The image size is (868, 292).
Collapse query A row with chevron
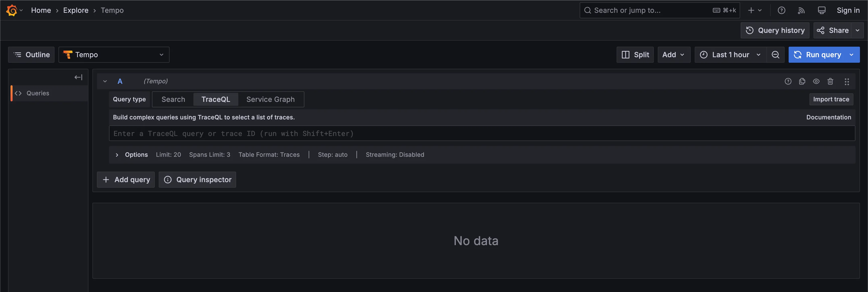point(105,81)
